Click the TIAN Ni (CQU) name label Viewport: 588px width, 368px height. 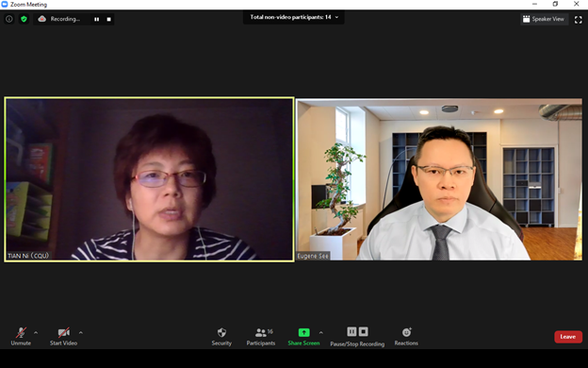(x=28, y=256)
